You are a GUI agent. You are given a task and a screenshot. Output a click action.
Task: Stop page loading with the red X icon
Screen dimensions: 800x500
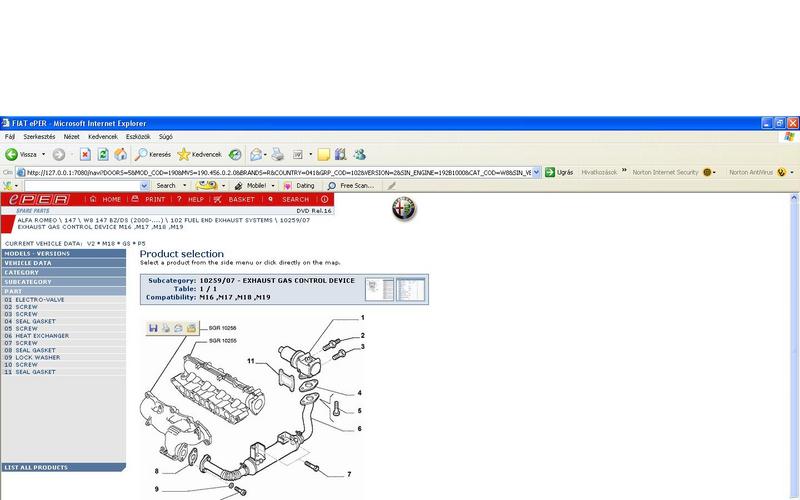pos(85,154)
